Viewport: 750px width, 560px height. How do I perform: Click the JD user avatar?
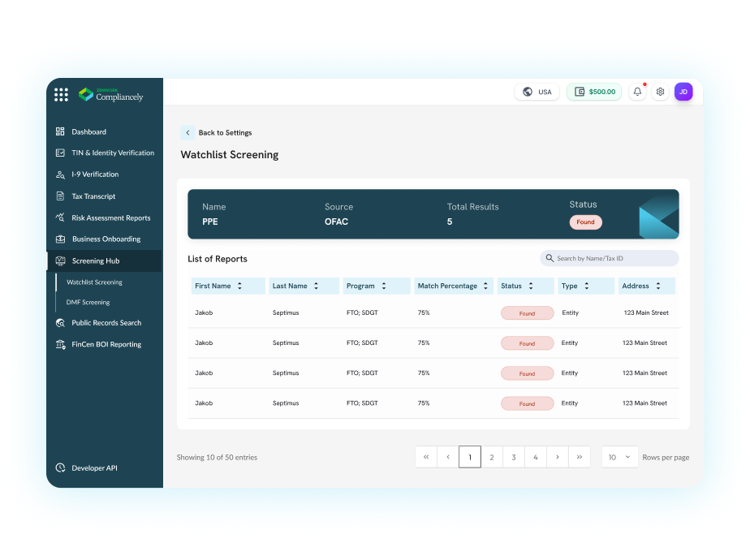coord(683,92)
